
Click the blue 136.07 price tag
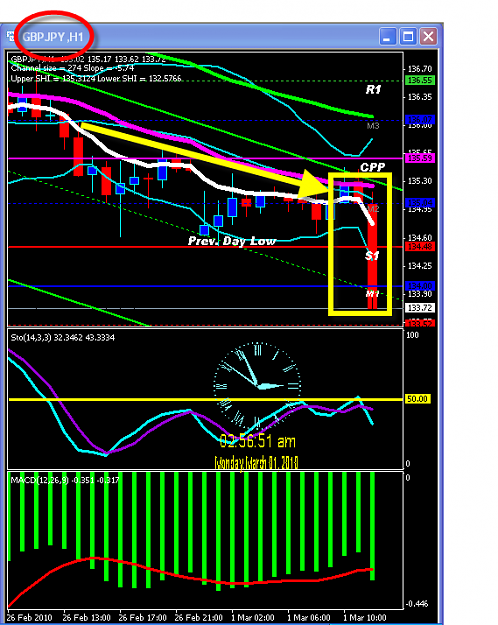420,119
